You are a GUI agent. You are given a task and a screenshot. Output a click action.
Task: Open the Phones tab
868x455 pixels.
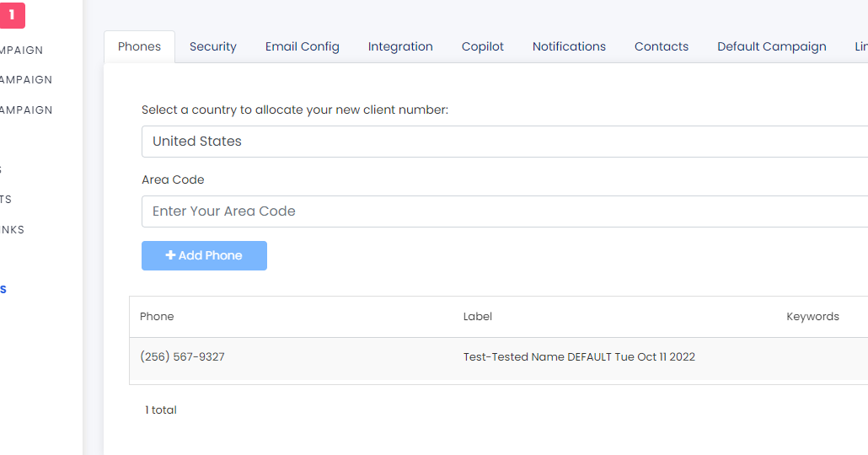click(140, 46)
